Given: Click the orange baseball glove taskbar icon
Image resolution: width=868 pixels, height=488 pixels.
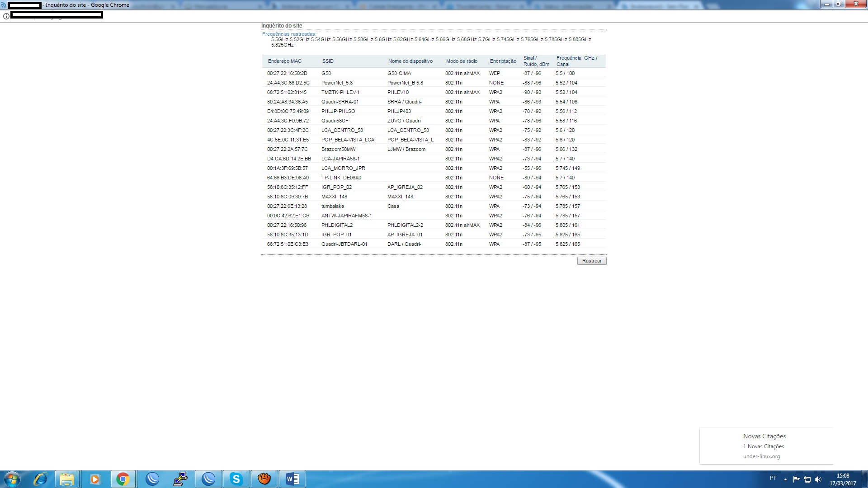Looking at the screenshot, I should [x=264, y=479].
